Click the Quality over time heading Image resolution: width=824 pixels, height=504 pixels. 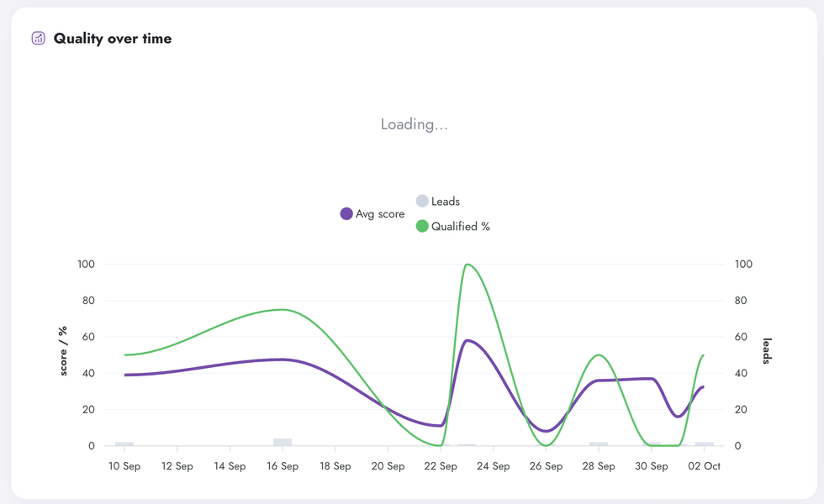[113, 39]
